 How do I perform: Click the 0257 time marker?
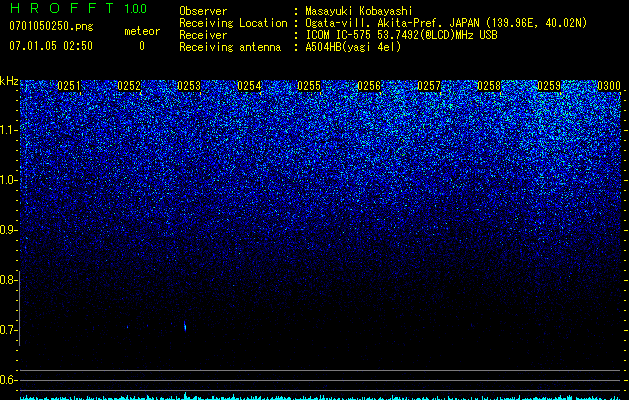429,86
